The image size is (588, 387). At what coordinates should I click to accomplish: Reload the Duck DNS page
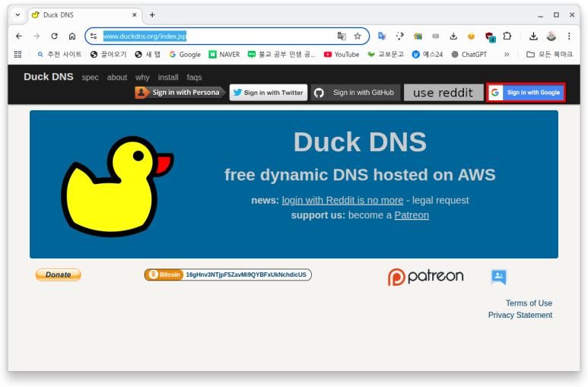tap(54, 36)
